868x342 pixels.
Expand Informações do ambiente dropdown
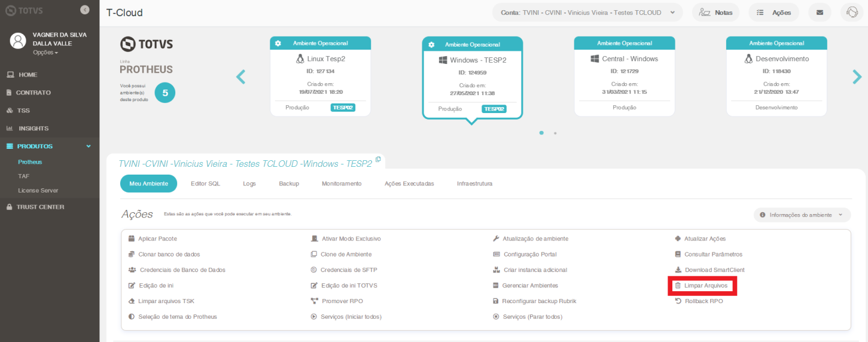802,215
